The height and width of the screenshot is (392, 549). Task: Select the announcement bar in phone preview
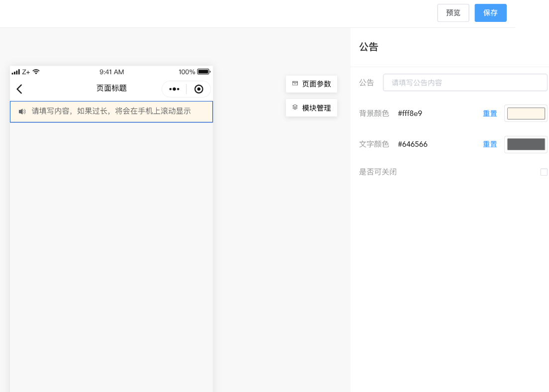tap(111, 112)
